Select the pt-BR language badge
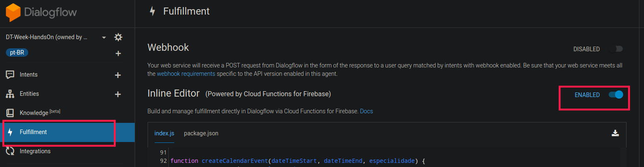The image size is (644, 167). click(17, 52)
